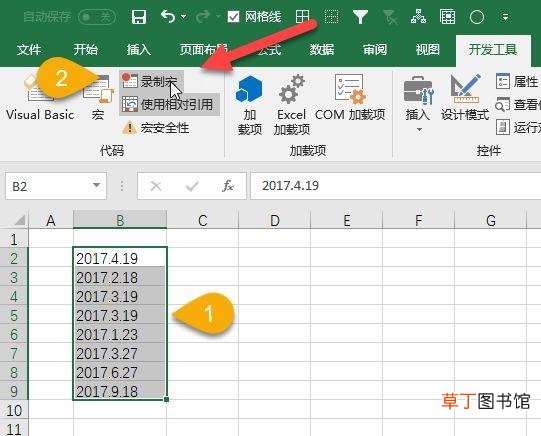Image resolution: width=541 pixels, height=436 pixels.
Task: Select row 1 header
Action: tap(14, 239)
